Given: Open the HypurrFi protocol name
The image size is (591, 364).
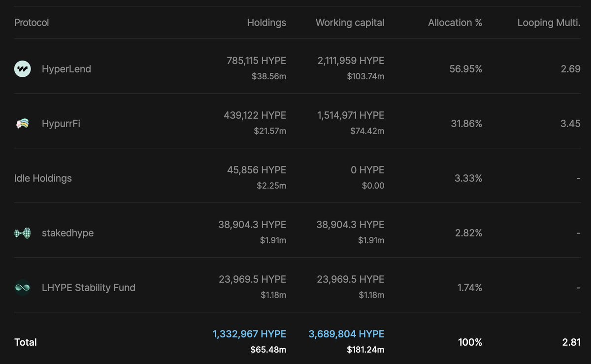Looking at the screenshot, I should click(x=61, y=124).
